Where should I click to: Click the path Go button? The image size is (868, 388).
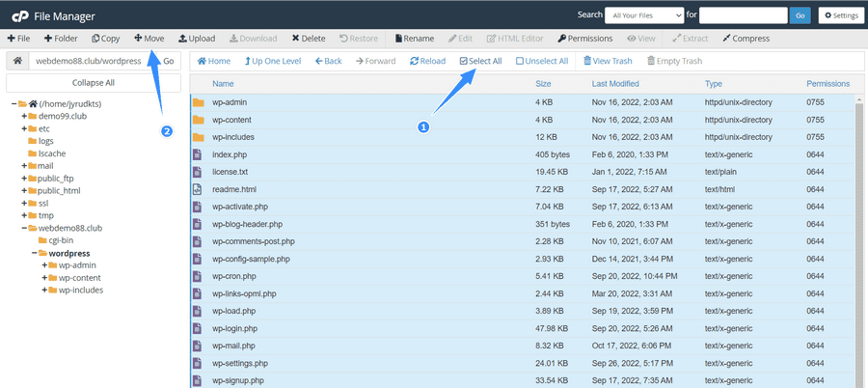point(168,61)
